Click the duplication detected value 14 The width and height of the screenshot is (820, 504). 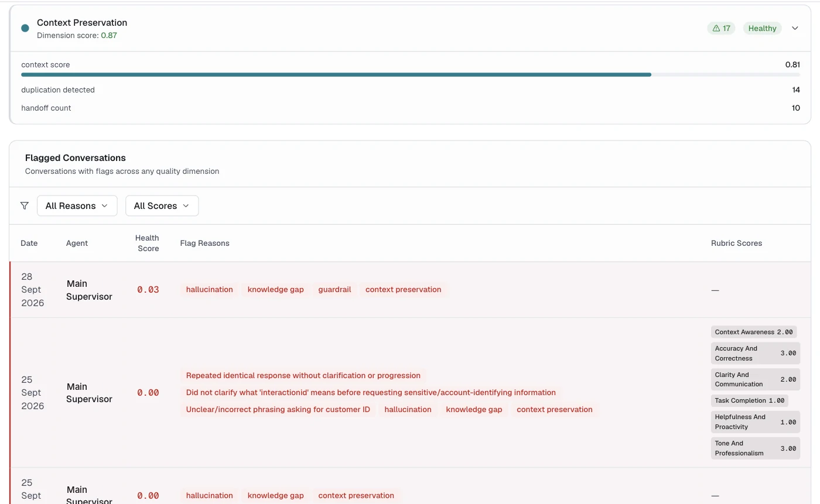796,90
